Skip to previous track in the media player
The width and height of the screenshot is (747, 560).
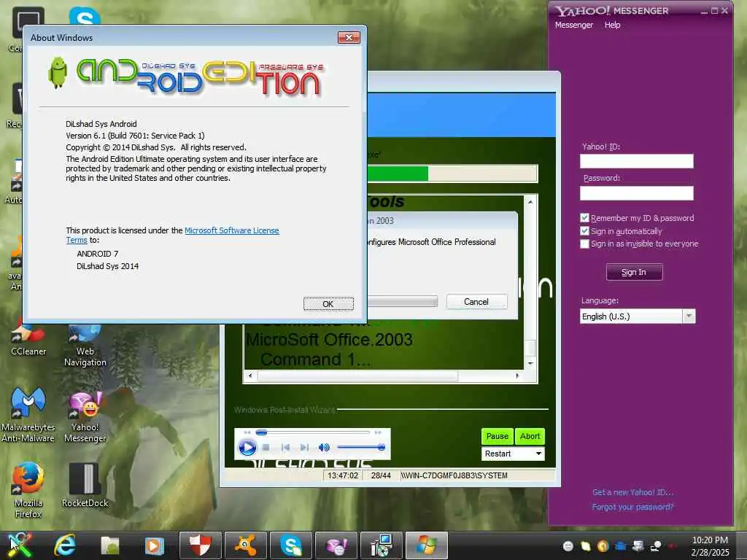(x=285, y=447)
